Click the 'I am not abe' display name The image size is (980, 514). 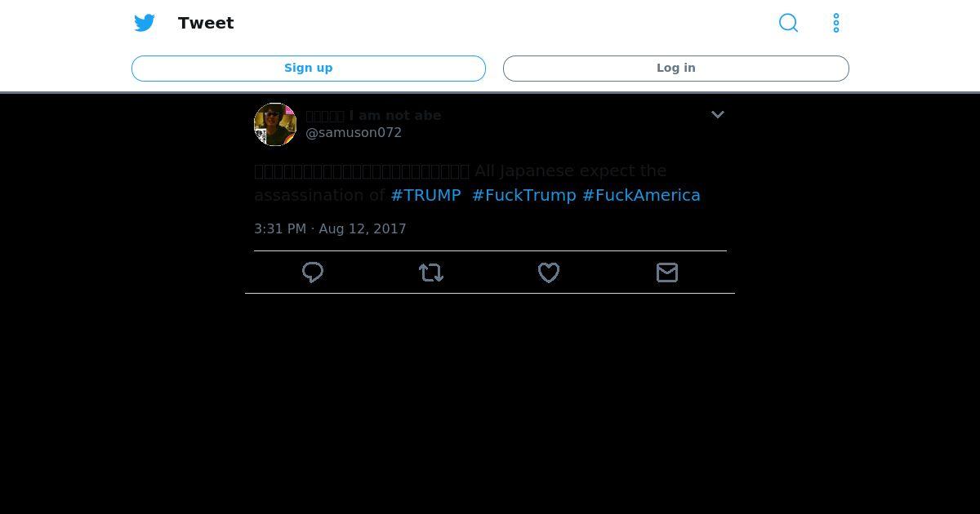point(395,115)
